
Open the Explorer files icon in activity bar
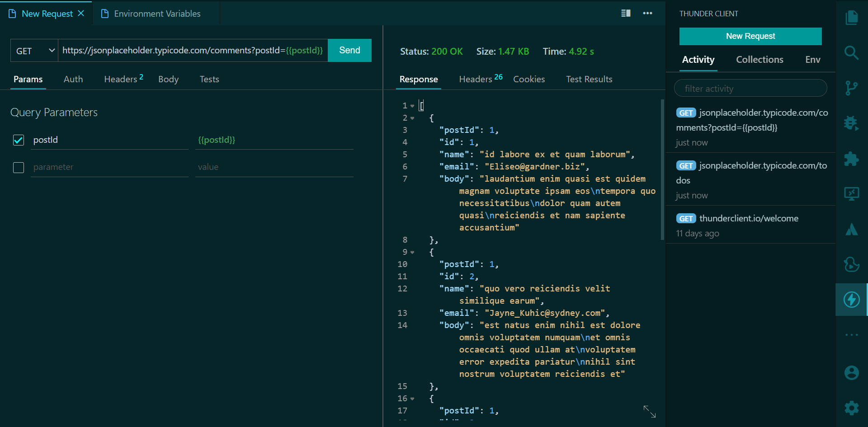pos(852,18)
